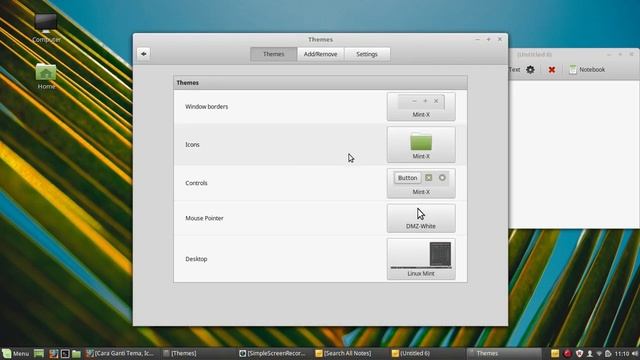Switch to Search All Notes taskbar window
640x360 pixels.
point(351,353)
